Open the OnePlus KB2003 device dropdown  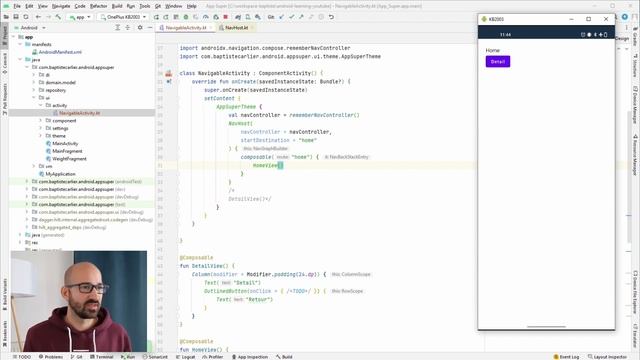(x=123, y=17)
